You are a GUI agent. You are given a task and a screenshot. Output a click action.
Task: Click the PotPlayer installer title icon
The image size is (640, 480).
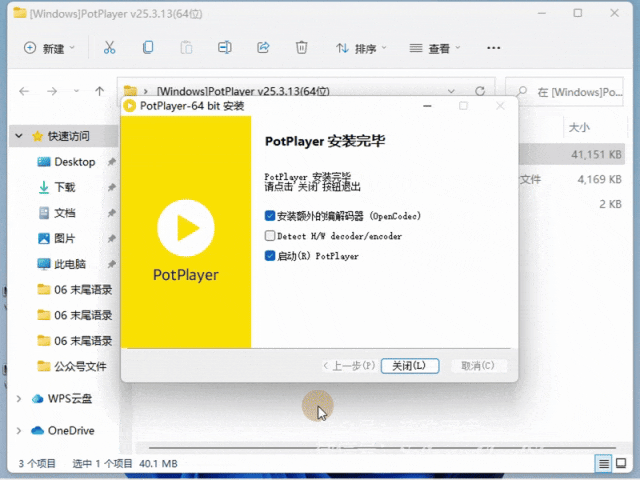[130, 106]
